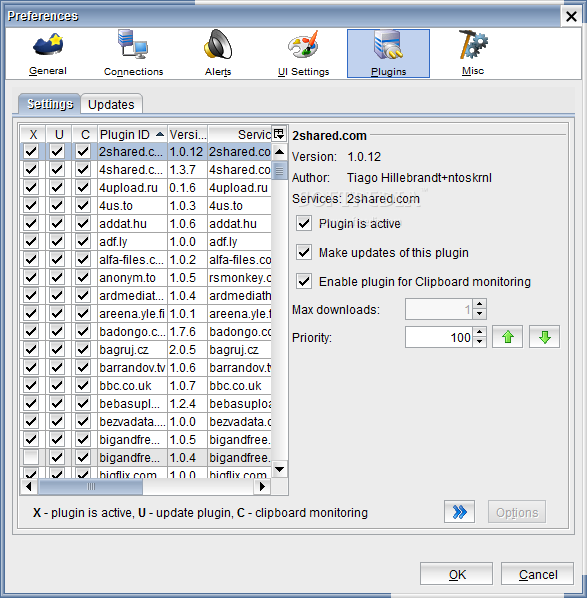
Task: Open the Misc tools section
Action: coord(473,53)
